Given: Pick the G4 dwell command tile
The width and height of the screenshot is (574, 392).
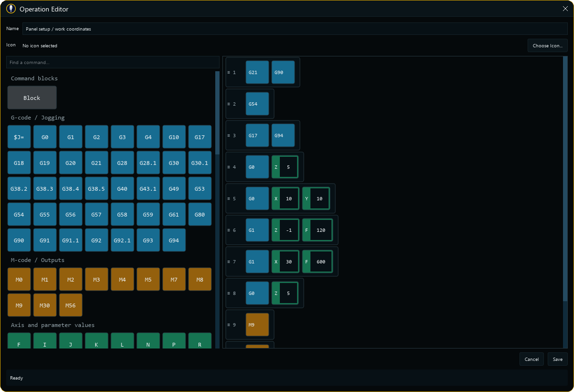Looking at the screenshot, I should click(148, 137).
